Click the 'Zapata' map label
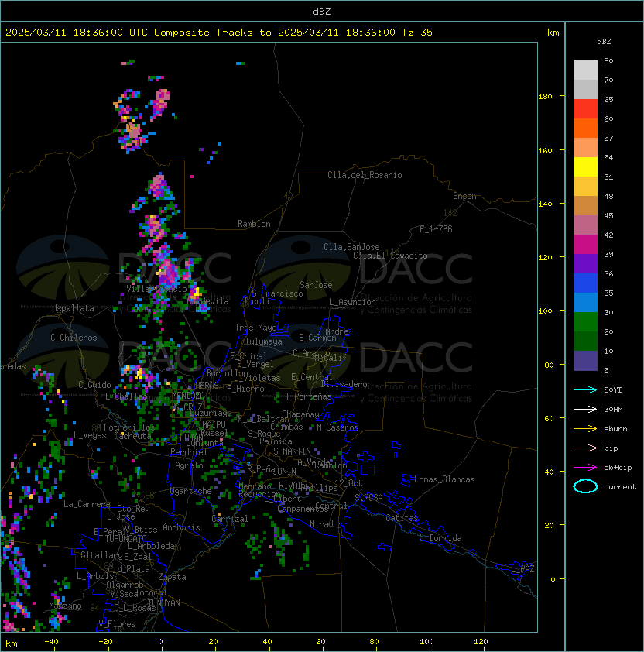Screen dimensions: 644x652 172,577
